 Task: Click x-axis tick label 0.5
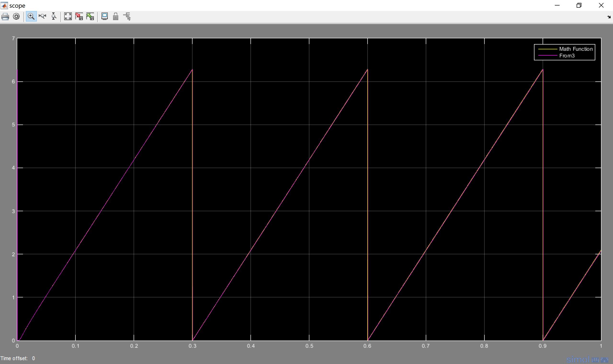tap(309, 346)
